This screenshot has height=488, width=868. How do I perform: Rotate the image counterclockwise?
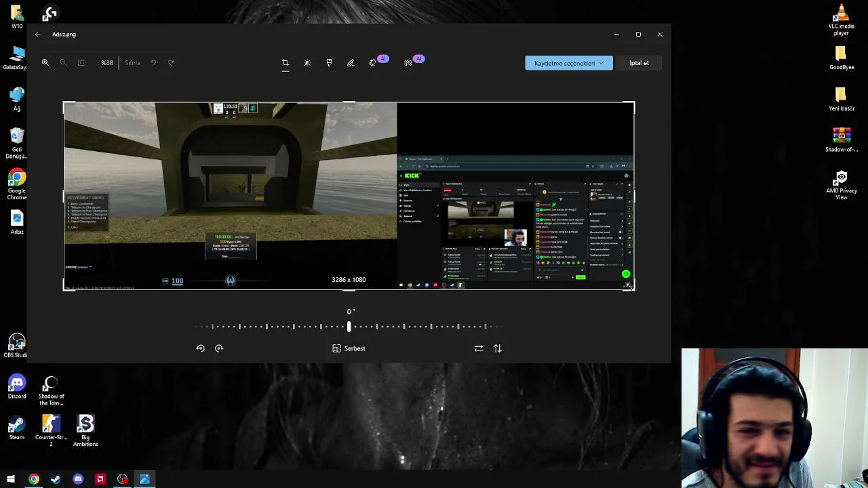(200, 348)
